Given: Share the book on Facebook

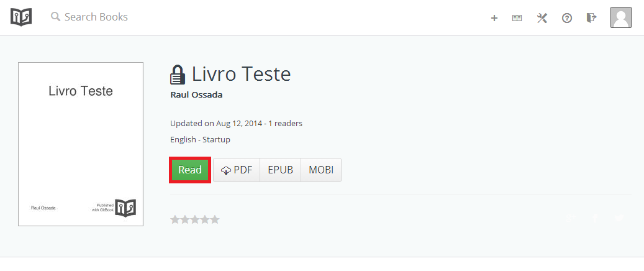Looking at the screenshot, I should (x=595, y=218).
